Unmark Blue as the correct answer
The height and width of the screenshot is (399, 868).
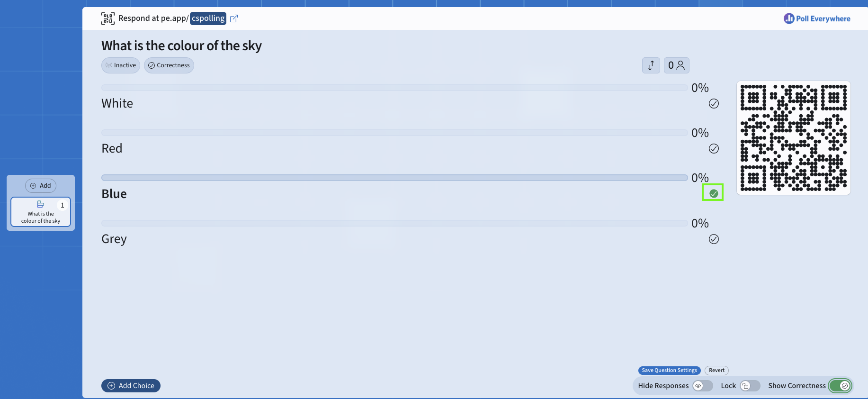click(x=713, y=193)
